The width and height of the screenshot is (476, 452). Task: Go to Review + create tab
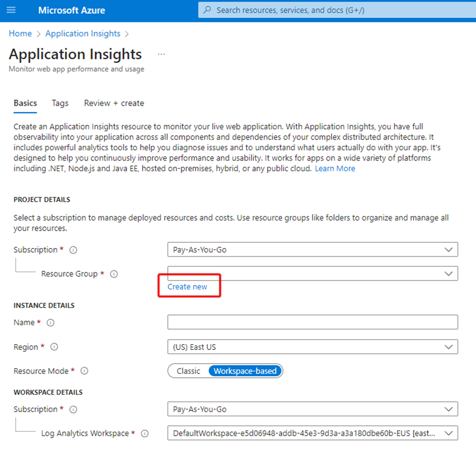114,103
